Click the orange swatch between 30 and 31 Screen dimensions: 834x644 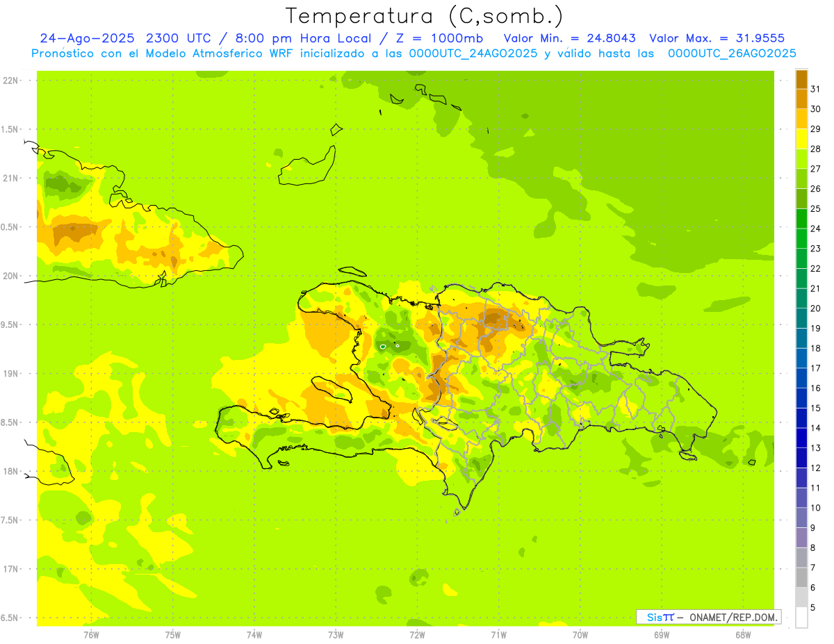(x=801, y=99)
